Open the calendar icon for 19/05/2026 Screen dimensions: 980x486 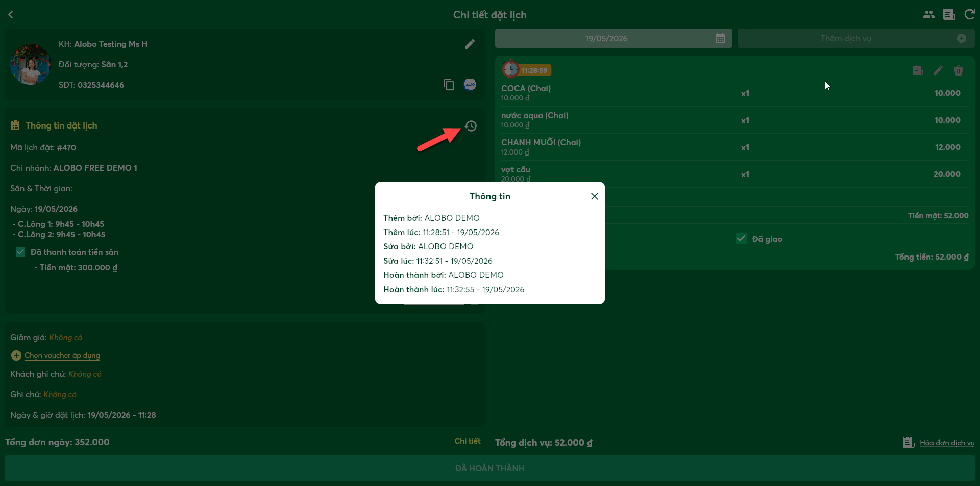coord(720,38)
